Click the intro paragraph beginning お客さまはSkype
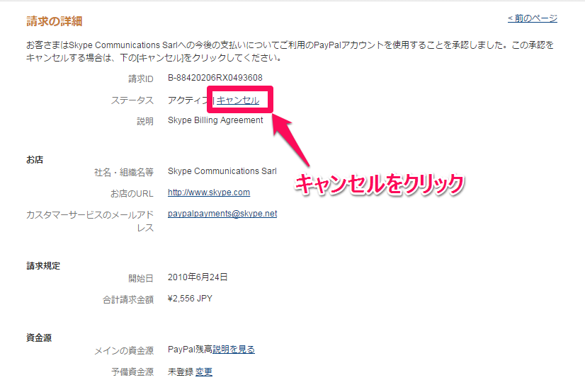 pyautogui.click(x=290, y=52)
